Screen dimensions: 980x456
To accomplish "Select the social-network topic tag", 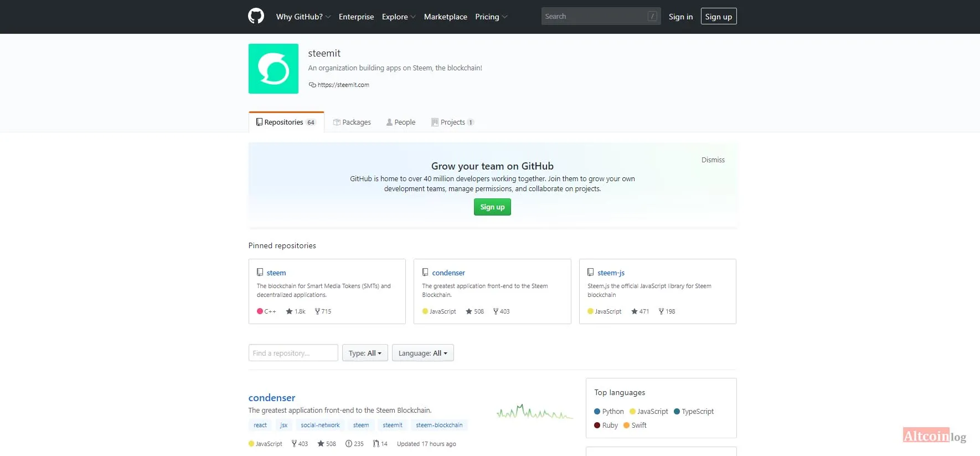I will click(x=320, y=425).
